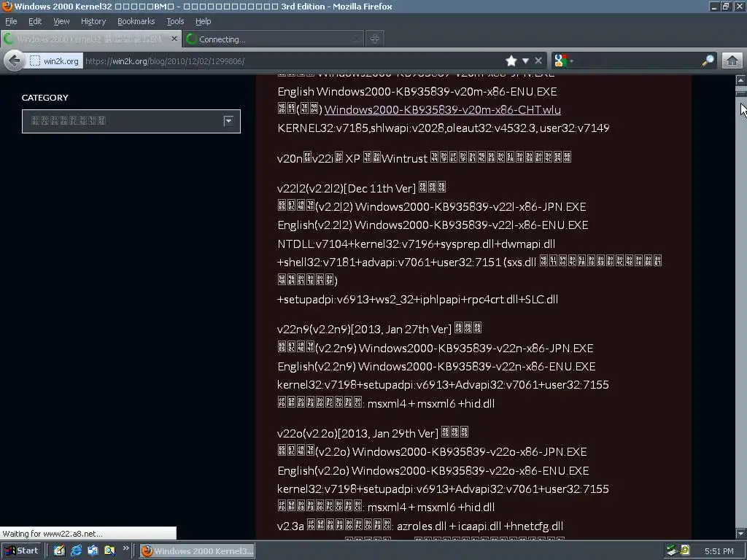Click the v22n9(v2.2n9)[2013, Jan 27th Ver] heading

click(x=379, y=329)
